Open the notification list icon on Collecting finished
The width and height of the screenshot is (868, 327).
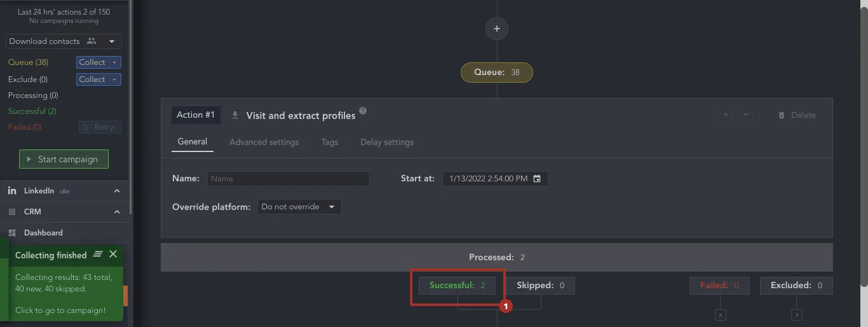pyautogui.click(x=98, y=254)
